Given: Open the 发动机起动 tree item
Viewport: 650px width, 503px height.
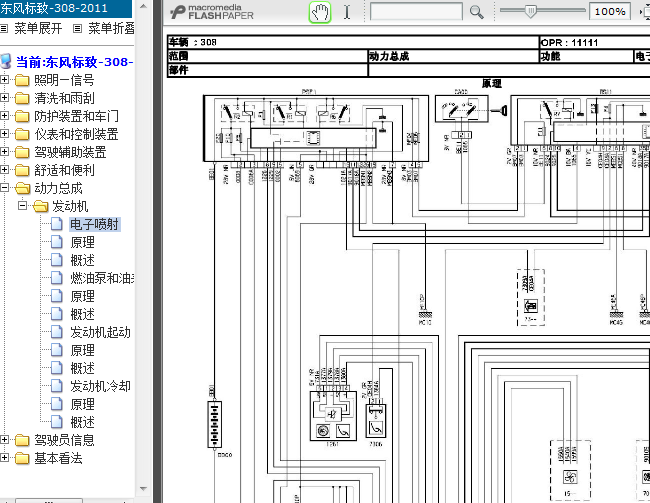Looking at the screenshot, I should pos(100,332).
